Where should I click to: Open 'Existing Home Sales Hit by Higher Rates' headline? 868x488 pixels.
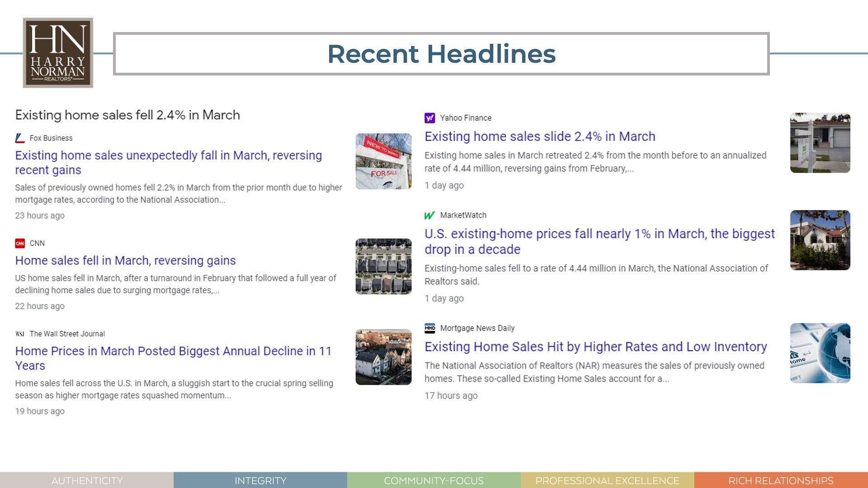pyautogui.click(x=595, y=347)
